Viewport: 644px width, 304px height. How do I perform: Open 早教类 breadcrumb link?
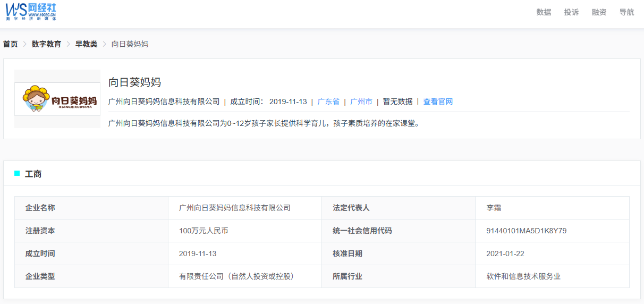pyautogui.click(x=86, y=44)
